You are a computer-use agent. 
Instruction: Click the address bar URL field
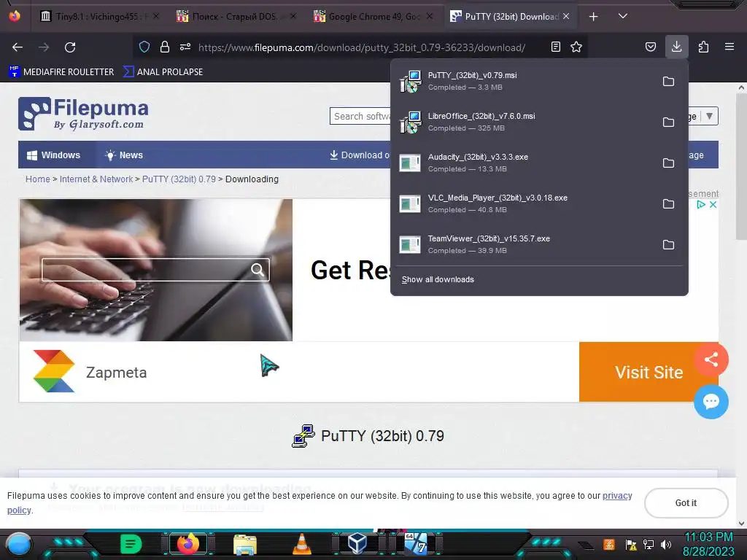[362, 47]
